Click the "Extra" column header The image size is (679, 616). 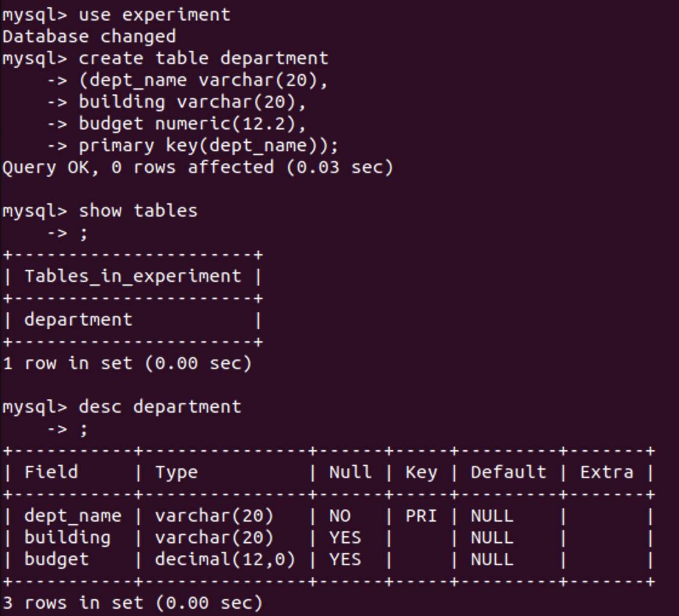pos(606,472)
